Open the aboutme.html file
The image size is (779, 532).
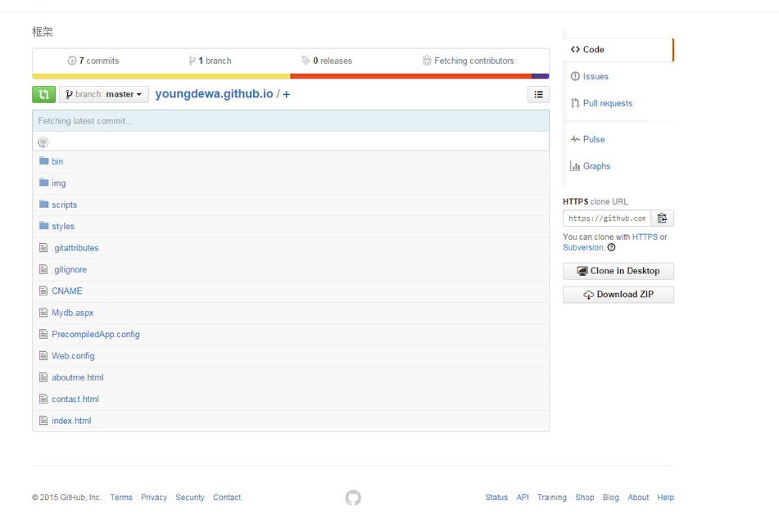pyautogui.click(x=78, y=377)
